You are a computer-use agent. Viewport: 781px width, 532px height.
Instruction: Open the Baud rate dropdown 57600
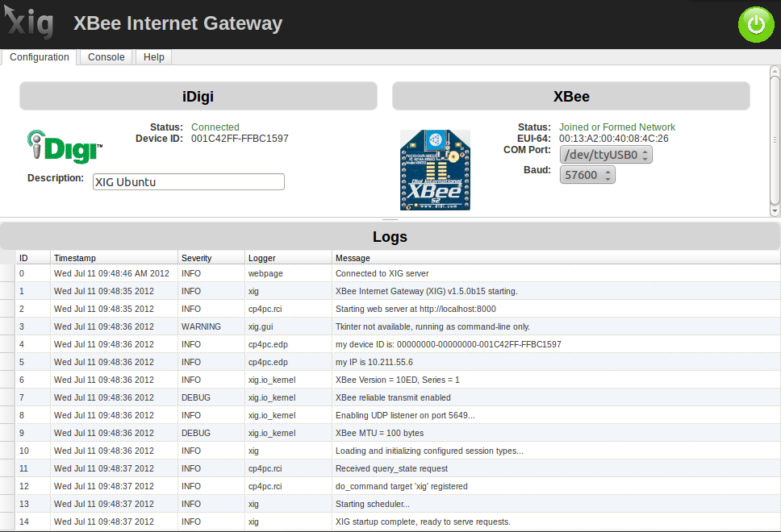(x=587, y=175)
